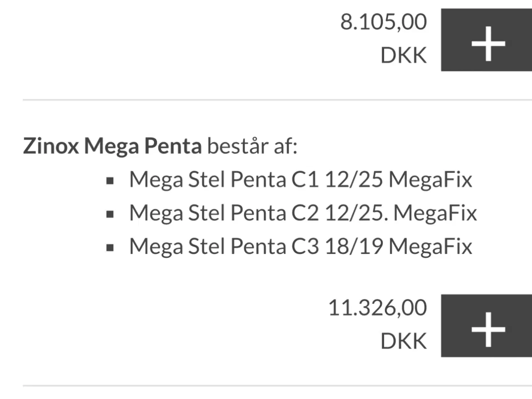Image resolution: width=532 pixels, height=399 pixels.
Task: Click DKK label under 11.326,00
Action: click(404, 342)
